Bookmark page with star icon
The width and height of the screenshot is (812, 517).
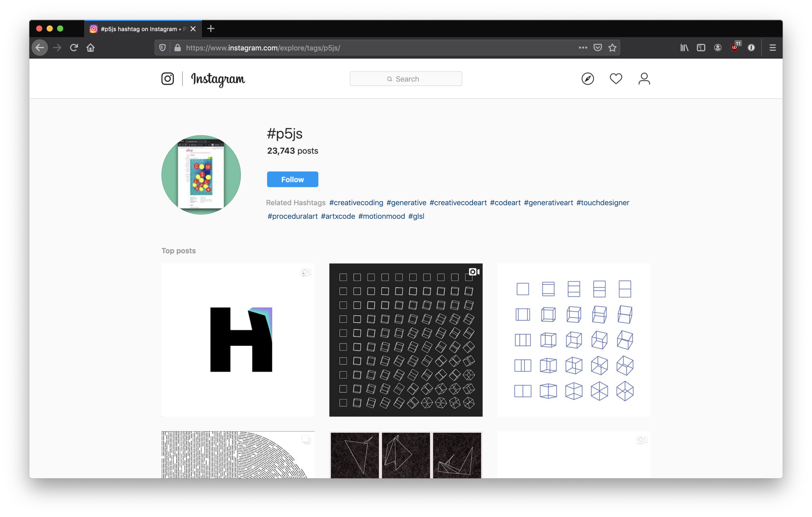[x=612, y=47]
